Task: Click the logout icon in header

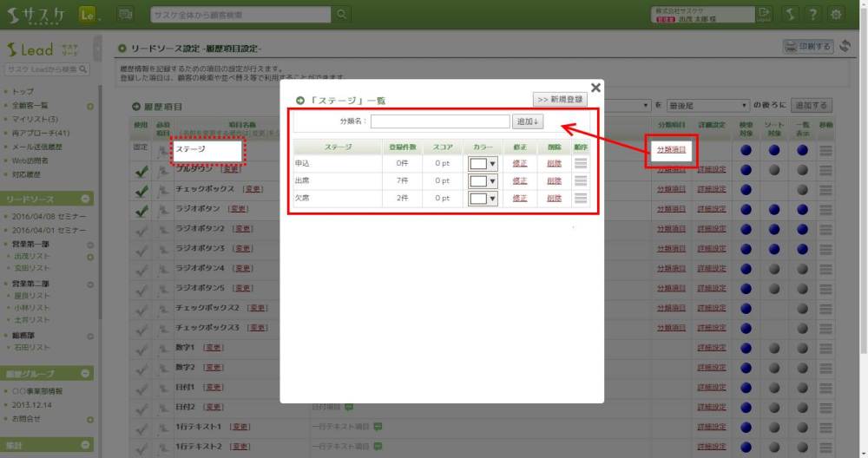Action: click(764, 14)
